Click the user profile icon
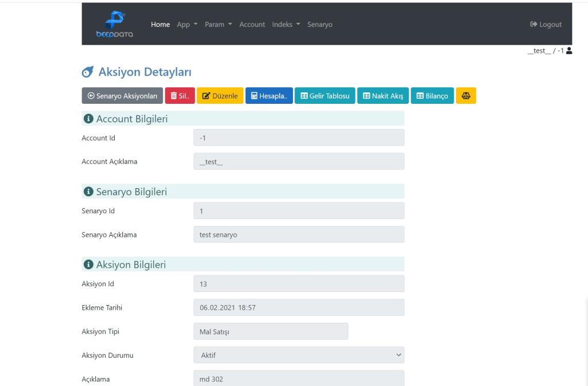The image size is (588, 386). 569,50
